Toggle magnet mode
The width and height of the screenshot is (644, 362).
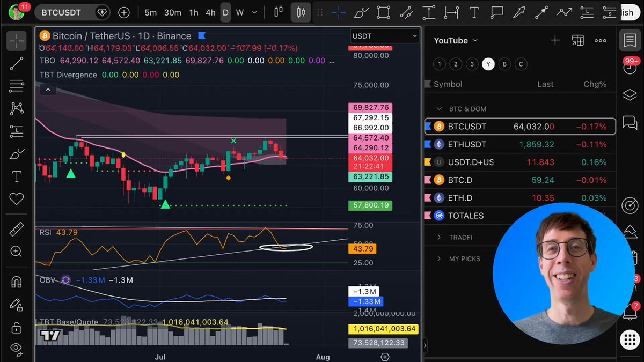click(x=17, y=282)
